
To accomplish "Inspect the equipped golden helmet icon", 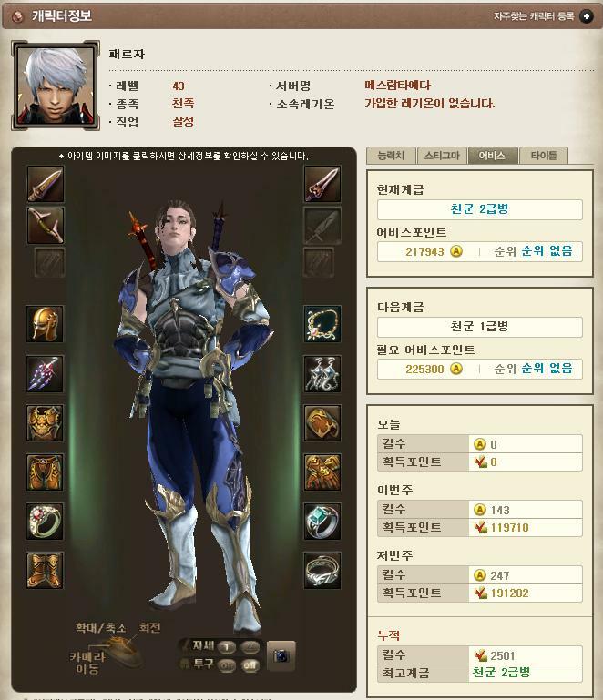I will click(45, 324).
